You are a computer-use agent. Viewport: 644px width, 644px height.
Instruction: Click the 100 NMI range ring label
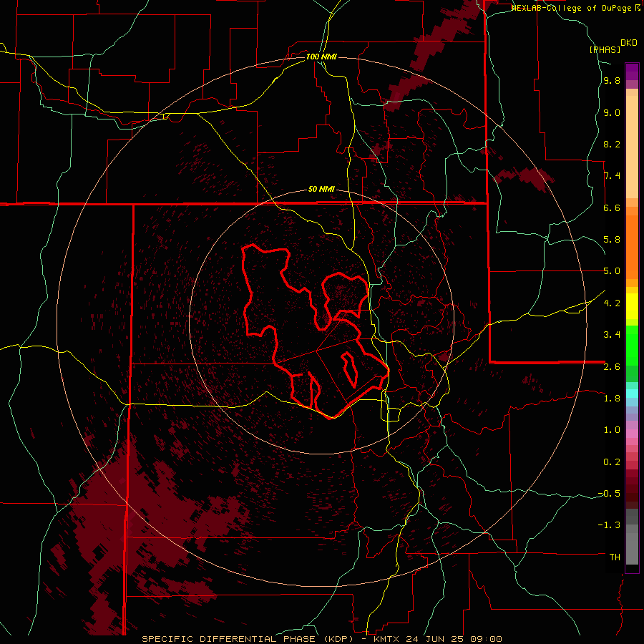[321, 57]
